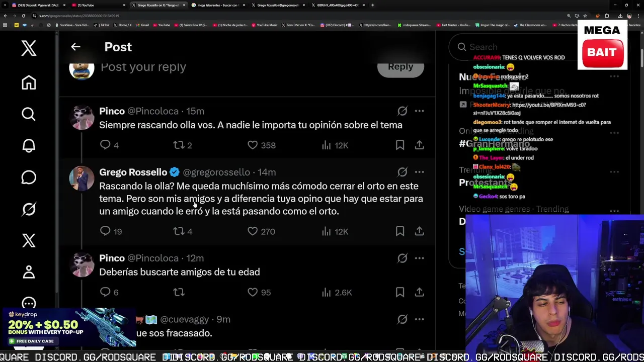This screenshot has width=644, height=362.
Task: Share Grego Rossello's reply
Action: (x=419, y=231)
